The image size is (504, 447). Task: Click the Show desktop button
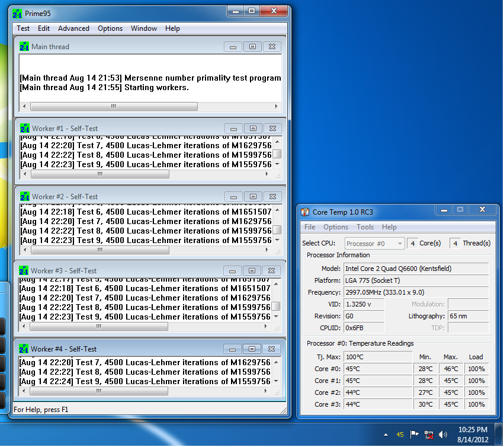pos(499,435)
